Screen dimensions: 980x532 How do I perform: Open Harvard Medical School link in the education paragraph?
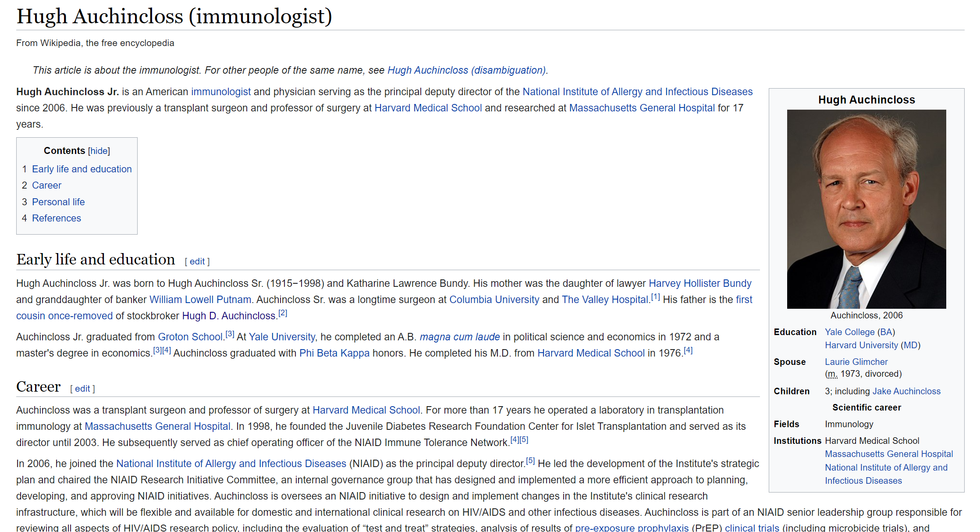pyautogui.click(x=591, y=353)
